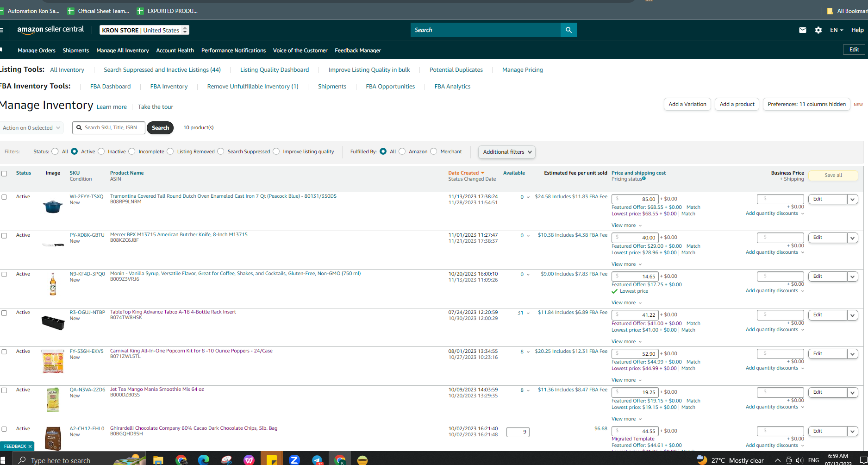The height and width of the screenshot is (465, 868).
Task: Click the Save all button
Action: click(x=833, y=176)
